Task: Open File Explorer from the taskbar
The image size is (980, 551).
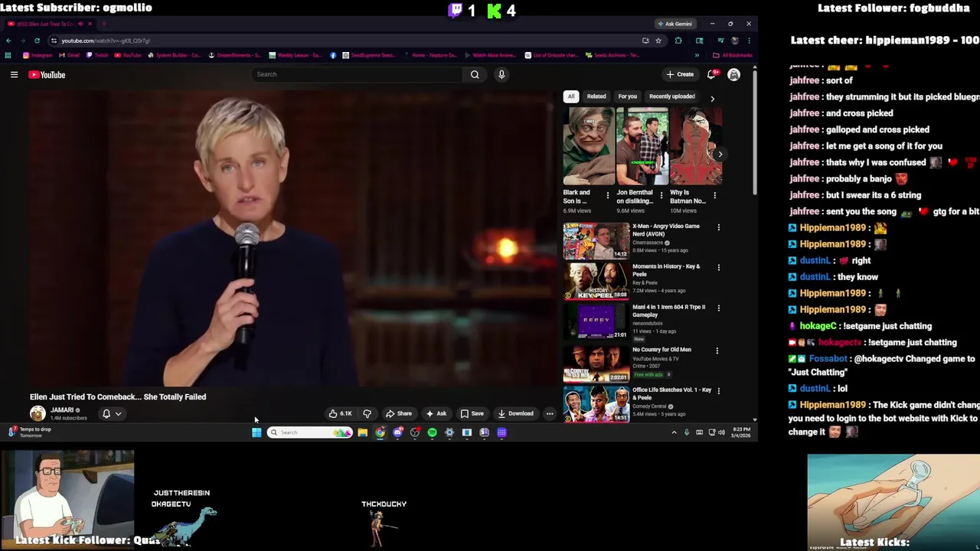Action: coord(362,432)
